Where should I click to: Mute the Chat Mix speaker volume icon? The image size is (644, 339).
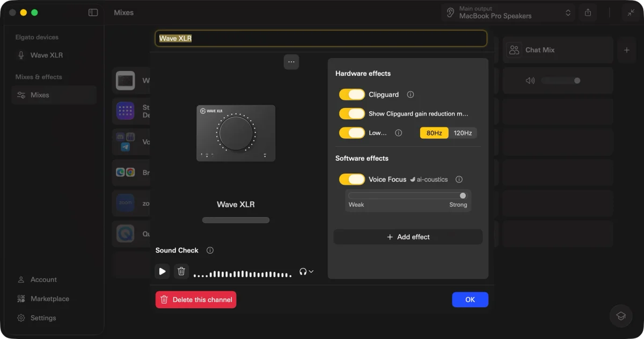point(530,81)
